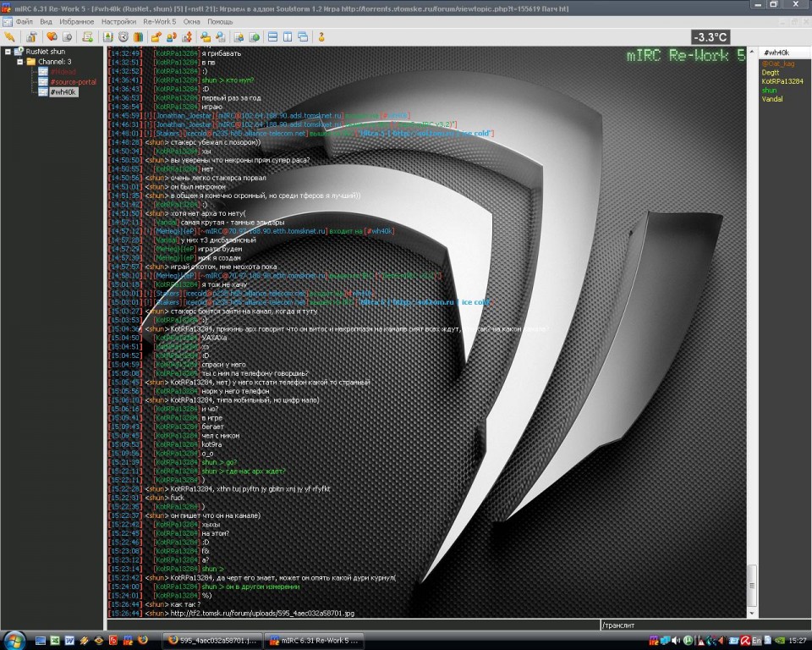The image size is (812, 650).
Task: Click the En language indicator in tray
Action: point(756,641)
